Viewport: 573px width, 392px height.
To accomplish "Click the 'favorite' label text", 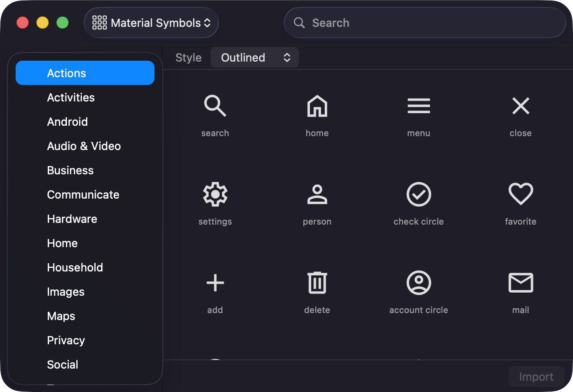I will [x=520, y=222].
